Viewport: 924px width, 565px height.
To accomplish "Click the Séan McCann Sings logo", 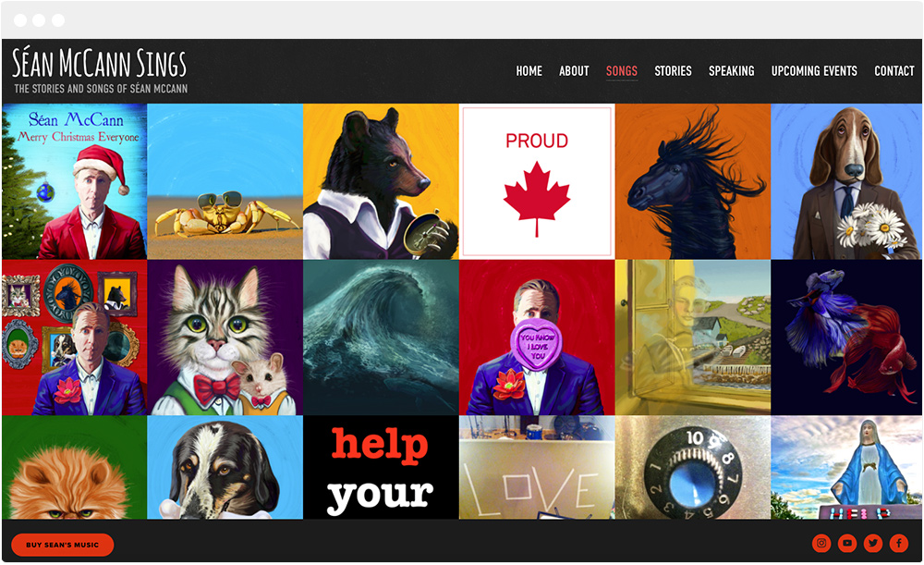I will [x=100, y=70].
